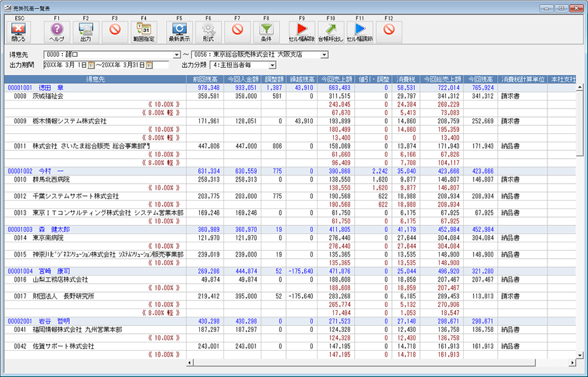Image resolution: width=588 pixels, height=377 pixels.
Task: Select row 0012 千葉システムサポート株式会社
Action: tap(290, 196)
